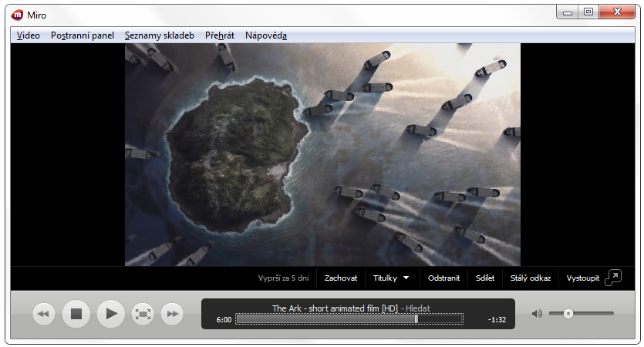Click the Miro logo icon in the title bar
The width and height of the screenshot is (644, 347).
pos(17,15)
